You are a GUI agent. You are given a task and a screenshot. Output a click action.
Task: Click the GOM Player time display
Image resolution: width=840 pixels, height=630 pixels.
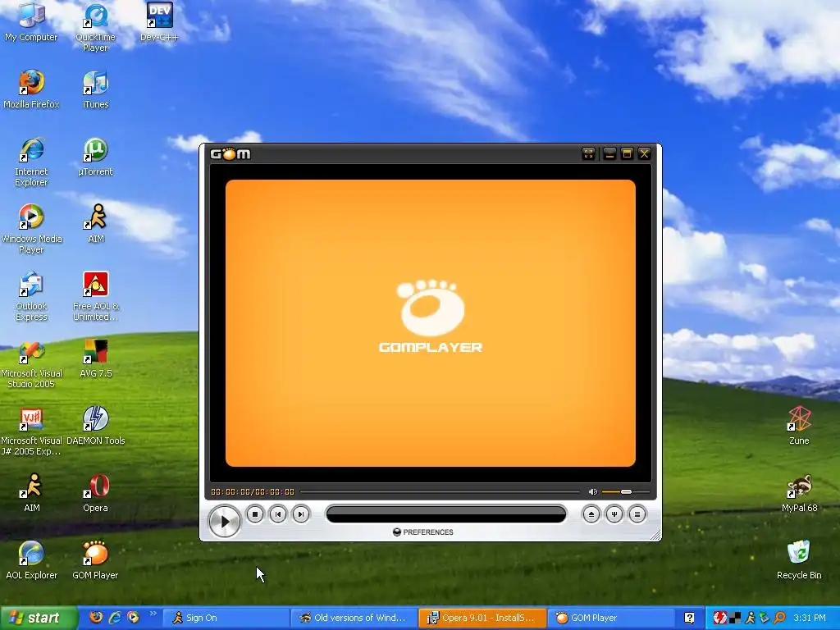pos(253,492)
